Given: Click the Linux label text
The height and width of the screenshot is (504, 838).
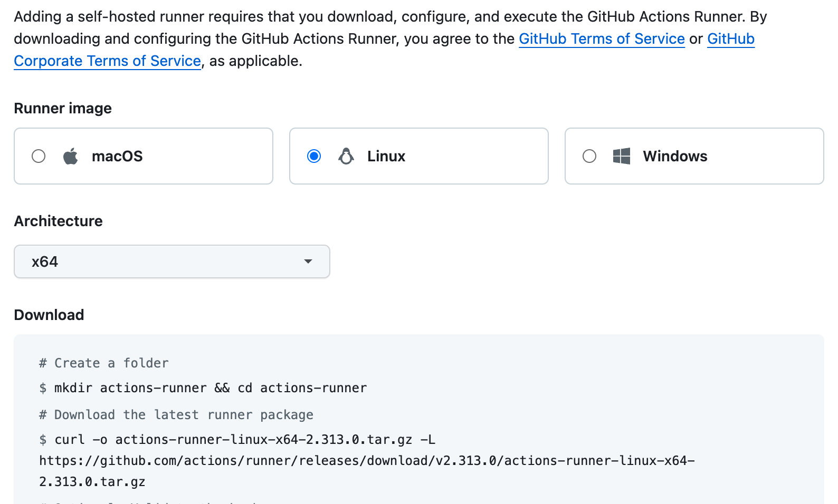Looking at the screenshot, I should (386, 156).
